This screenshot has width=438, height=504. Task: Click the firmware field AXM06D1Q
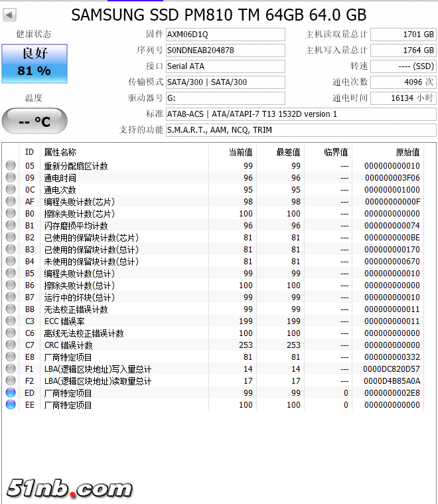click(x=225, y=35)
